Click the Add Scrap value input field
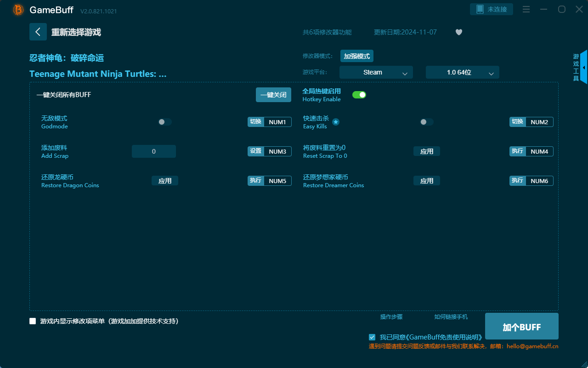Image resolution: width=588 pixels, height=368 pixels. click(153, 151)
